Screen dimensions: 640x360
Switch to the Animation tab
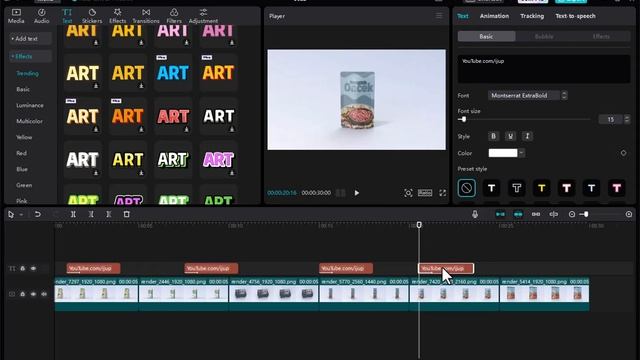(x=494, y=16)
